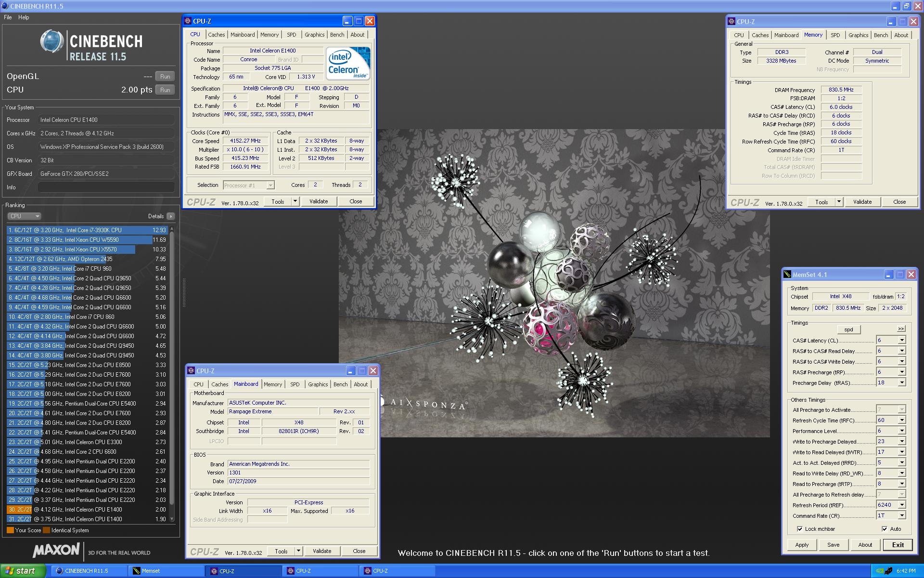
Task: Click the Exit button in MemSet
Action: (x=898, y=545)
